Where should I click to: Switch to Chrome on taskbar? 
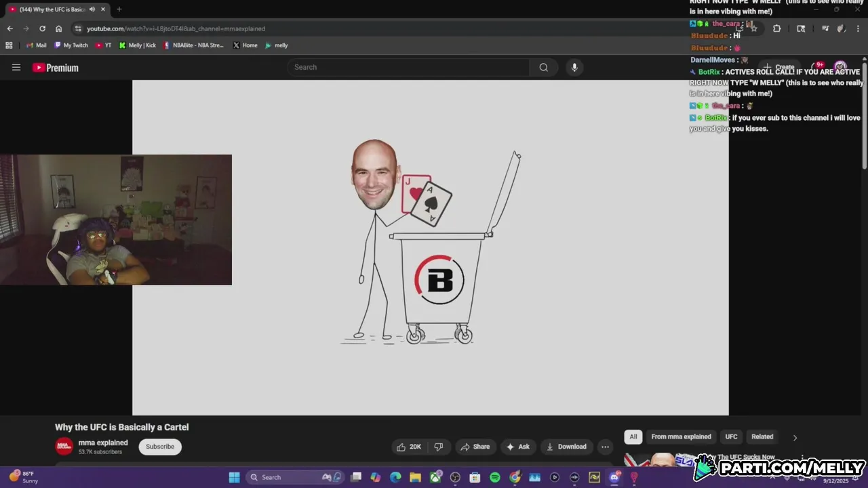pyautogui.click(x=515, y=477)
